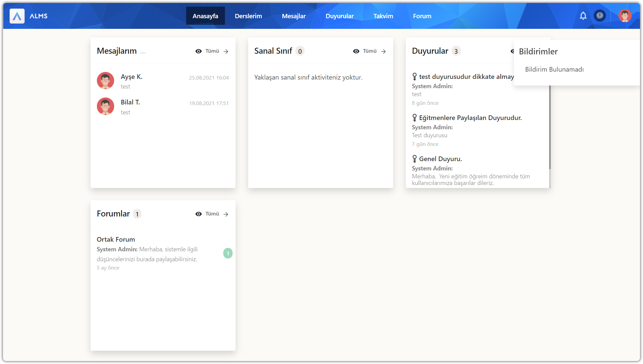This screenshot has width=643, height=364.
Task: Click the arrow icon in Forumlar header
Action: click(226, 214)
